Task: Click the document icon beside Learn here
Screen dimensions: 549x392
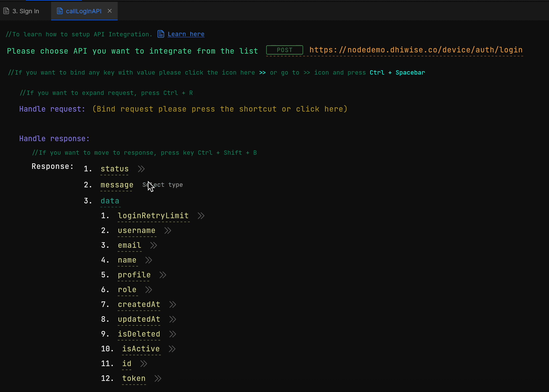Action: (x=161, y=34)
